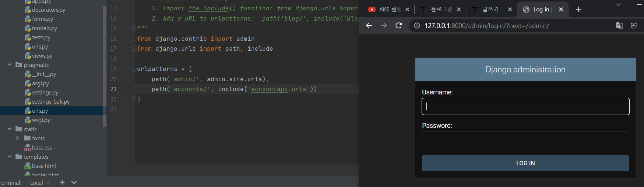Click the base.css file icon
The width and height of the screenshot is (644, 187).
[x=27, y=148]
